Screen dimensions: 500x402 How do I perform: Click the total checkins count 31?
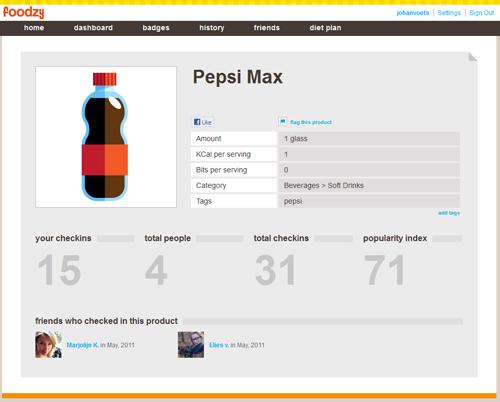pyautogui.click(x=275, y=270)
